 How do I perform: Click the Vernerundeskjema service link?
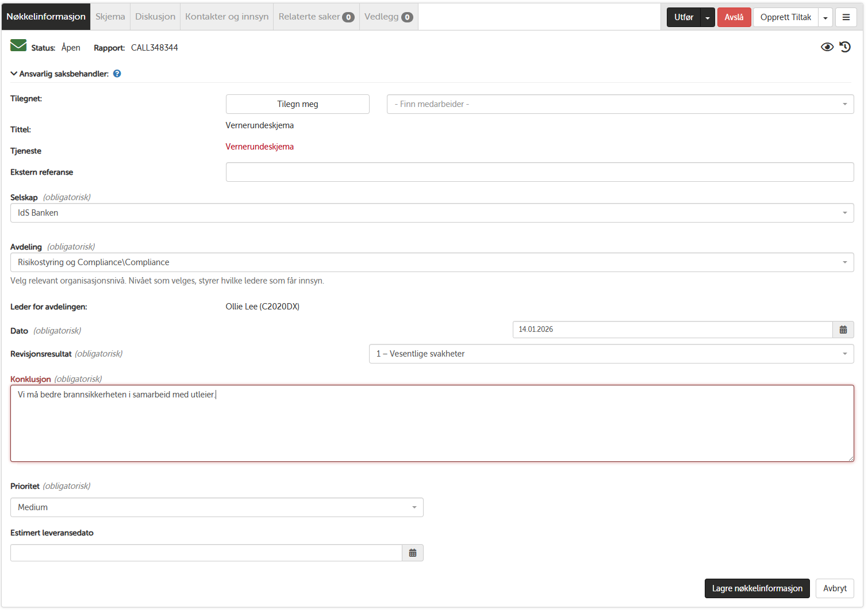pyautogui.click(x=259, y=147)
